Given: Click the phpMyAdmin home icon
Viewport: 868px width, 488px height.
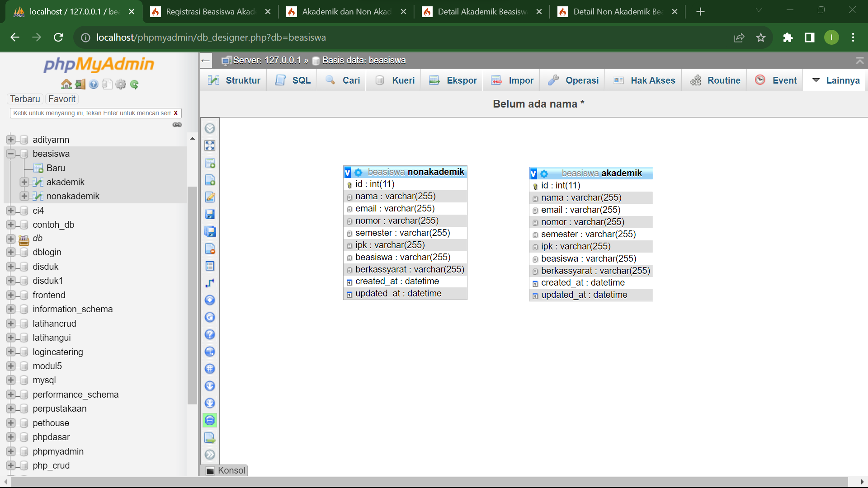Looking at the screenshot, I should point(66,84).
